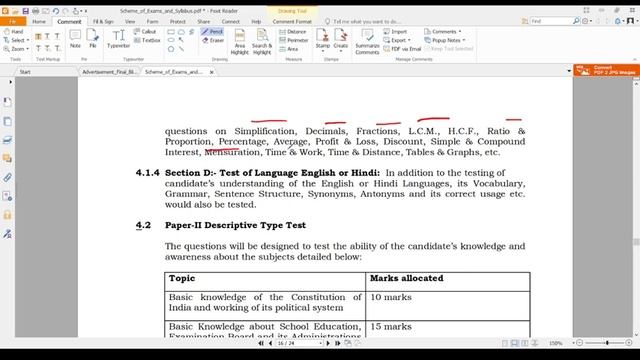Image resolution: width=640 pixels, height=360 pixels.
Task: Open the Bookmarks side panel
Action: [7, 102]
